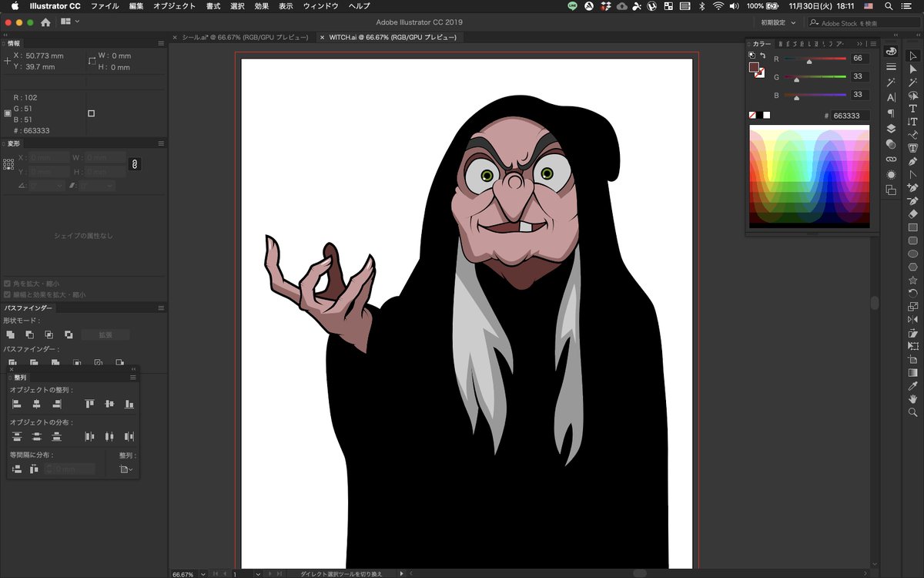This screenshot has height=578, width=924.
Task: Align objects to right edge
Action: [x=55, y=404]
